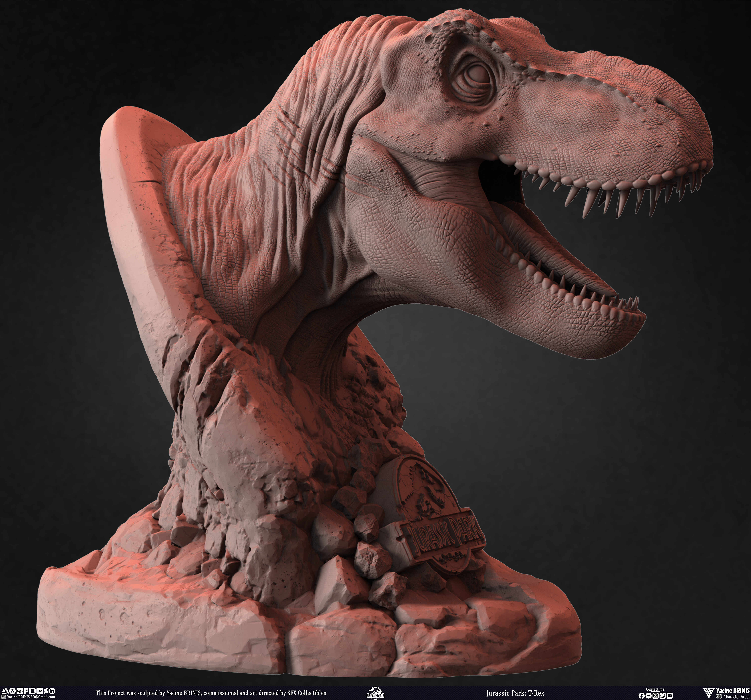Viewport: 751px width, 700px height.
Task: Click the Yacine.BRINIS.3D@Gmail.com email link
Action: pos(31,697)
